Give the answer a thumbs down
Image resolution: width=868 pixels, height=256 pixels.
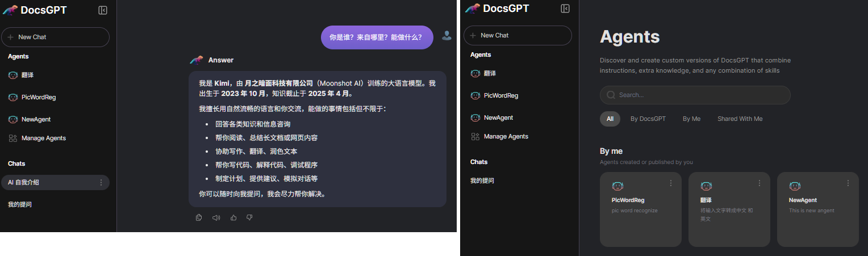click(x=249, y=217)
